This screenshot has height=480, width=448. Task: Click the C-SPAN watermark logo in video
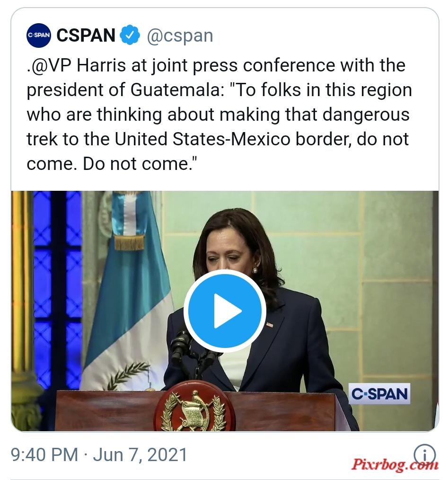(379, 394)
